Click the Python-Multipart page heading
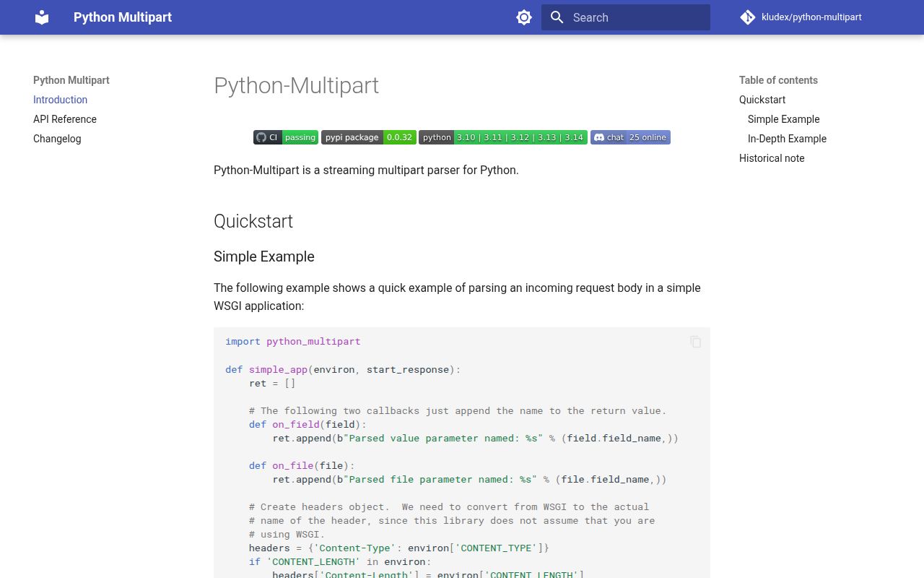Screen dimensions: 924x578 (296, 85)
